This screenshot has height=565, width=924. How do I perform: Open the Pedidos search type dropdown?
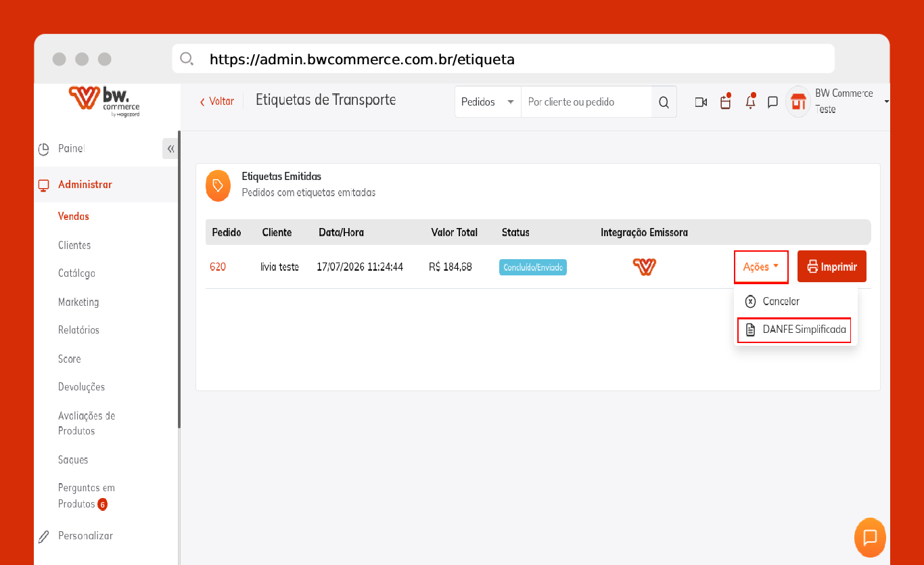pos(488,102)
